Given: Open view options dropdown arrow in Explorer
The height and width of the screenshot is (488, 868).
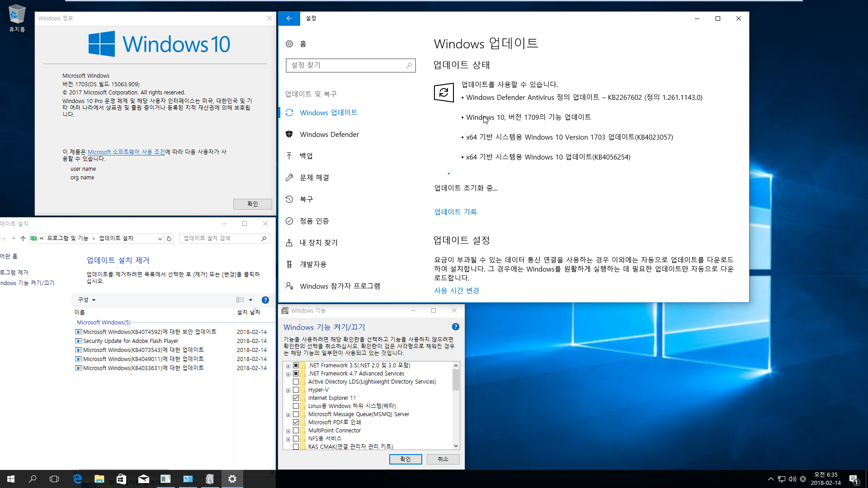Looking at the screenshot, I should coord(250,300).
